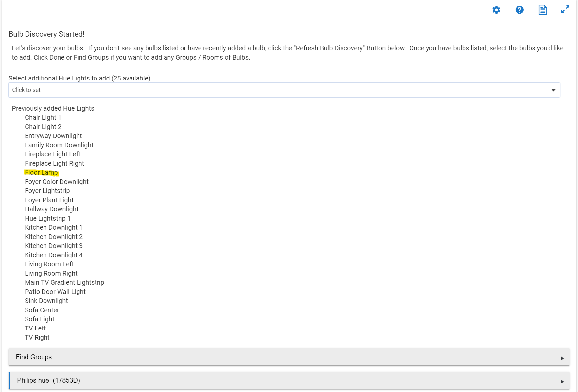Click 'Kitchen Downlight 3' entry
The height and width of the screenshot is (392, 578).
pyautogui.click(x=54, y=246)
